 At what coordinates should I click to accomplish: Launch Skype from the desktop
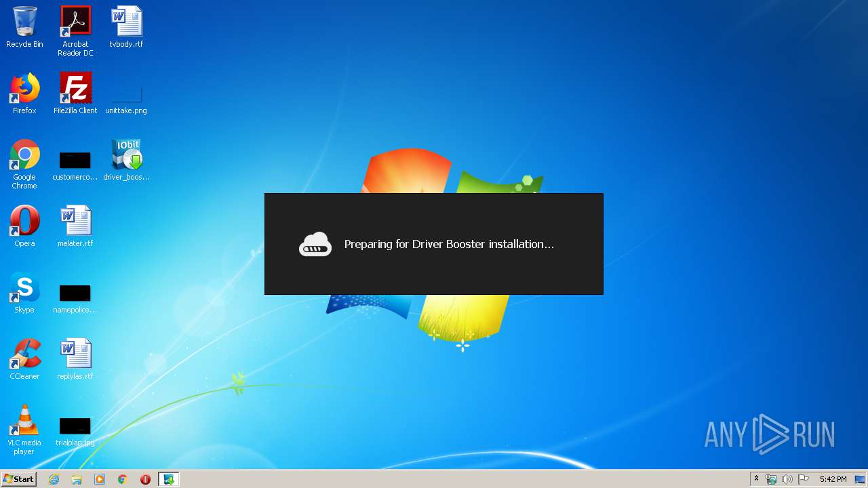[24, 293]
